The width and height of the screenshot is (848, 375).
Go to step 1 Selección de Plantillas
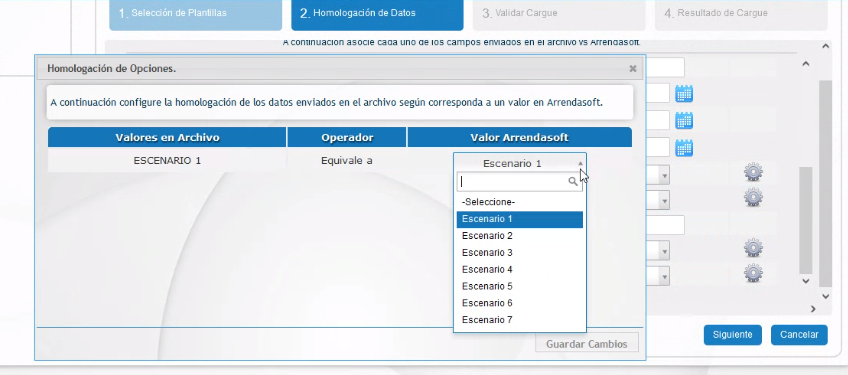click(196, 15)
